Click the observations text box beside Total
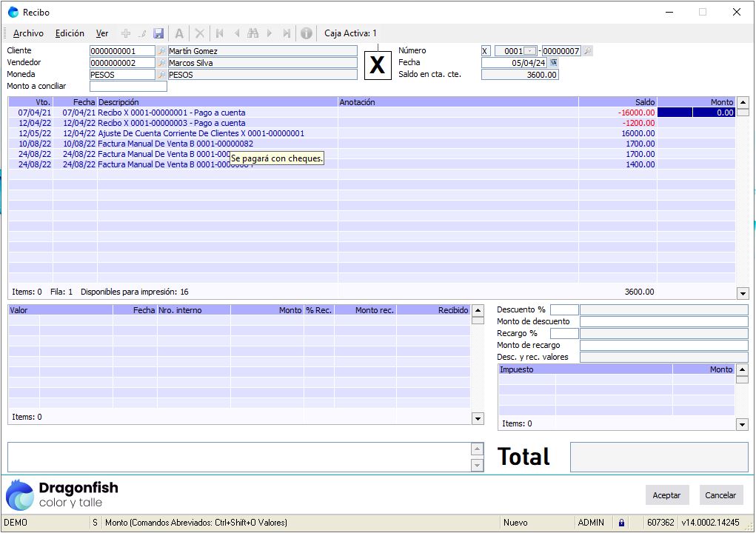Viewport: 756px width, 533px height. coord(240,457)
